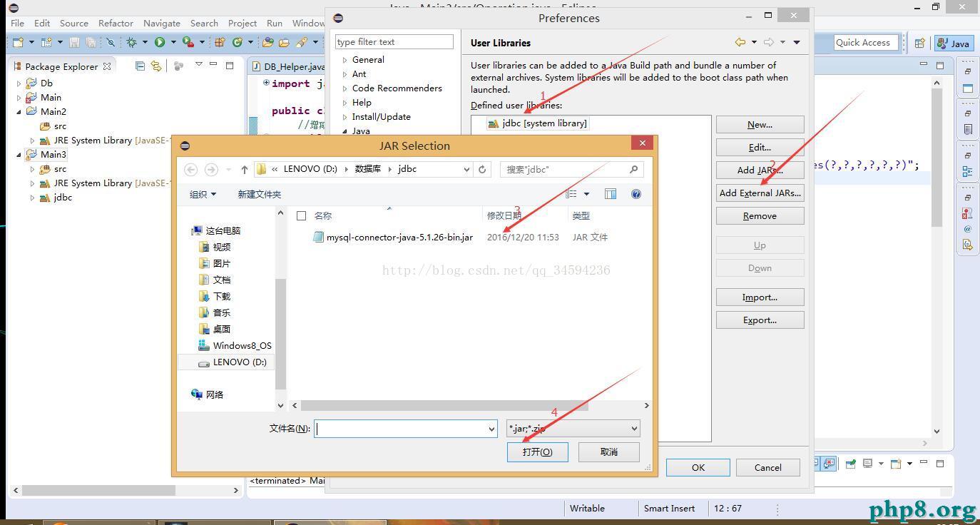Click the Remove button in Preferences
Screen dimensions: 980x525
760,215
